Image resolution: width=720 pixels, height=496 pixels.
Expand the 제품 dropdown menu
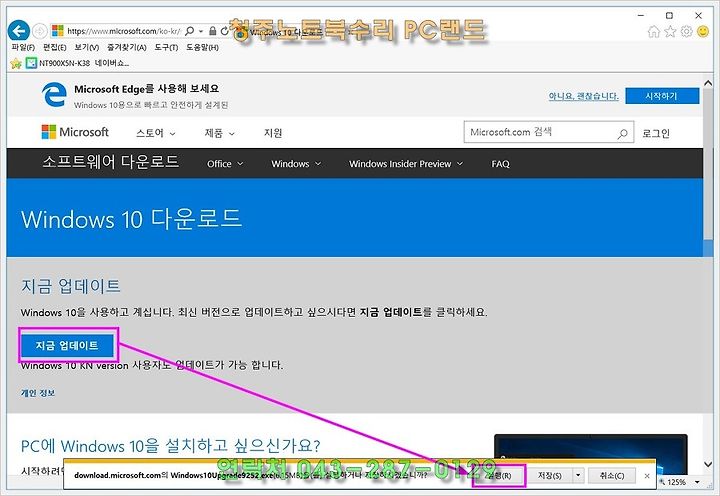point(219,133)
